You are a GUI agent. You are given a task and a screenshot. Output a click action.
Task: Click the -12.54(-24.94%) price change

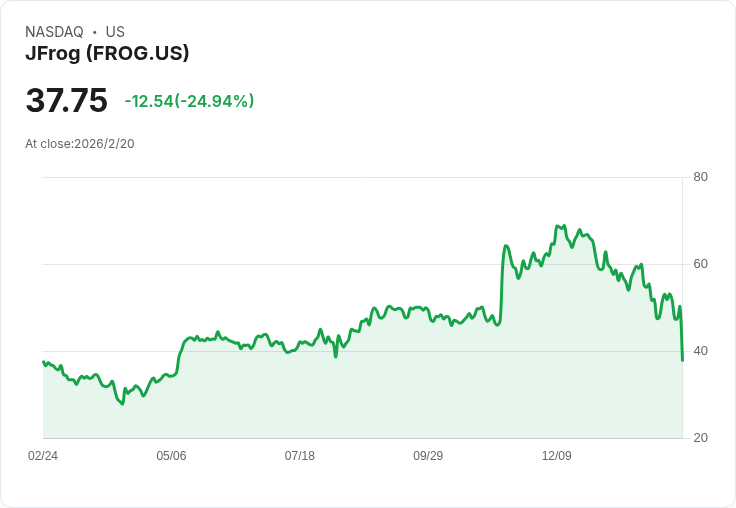pyautogui.click(x=189, y=101)
